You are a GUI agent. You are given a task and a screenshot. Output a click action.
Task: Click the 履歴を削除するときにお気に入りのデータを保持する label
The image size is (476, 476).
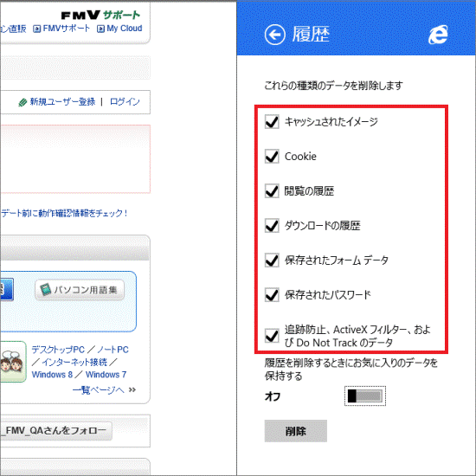coord(351,370)
